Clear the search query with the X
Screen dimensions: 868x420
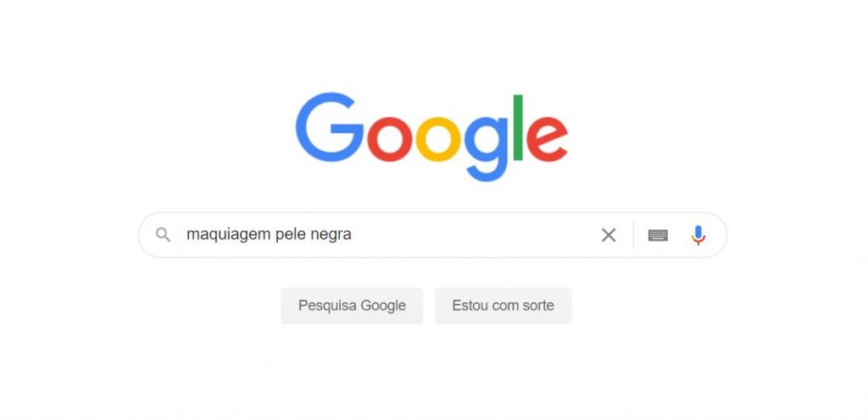click(x=609, y=235)
